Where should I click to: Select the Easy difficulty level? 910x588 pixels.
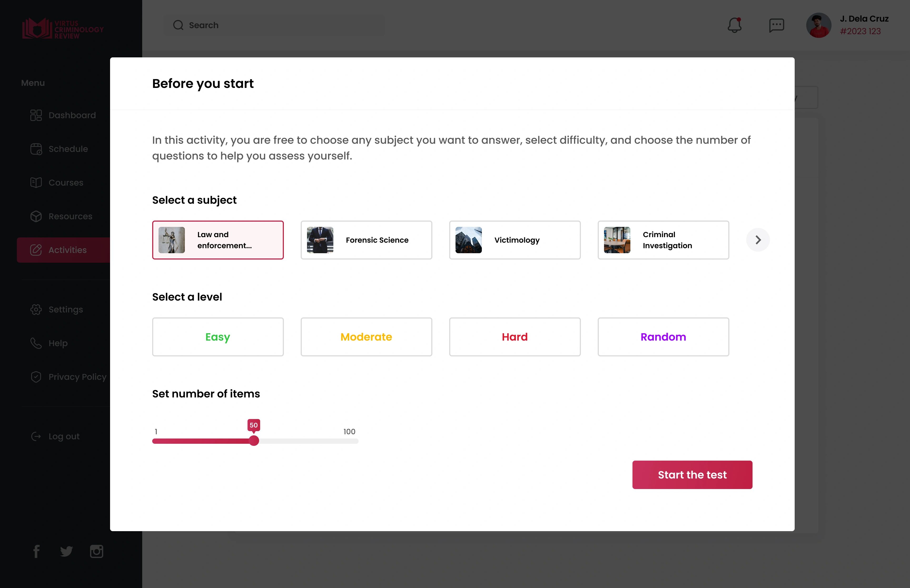(x=218, y=337)
